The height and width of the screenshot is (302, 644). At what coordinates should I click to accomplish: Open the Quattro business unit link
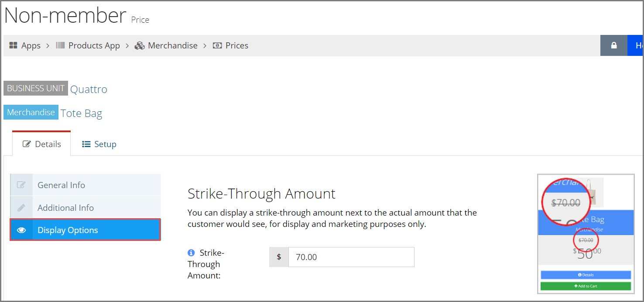click(x=89, y=89)
